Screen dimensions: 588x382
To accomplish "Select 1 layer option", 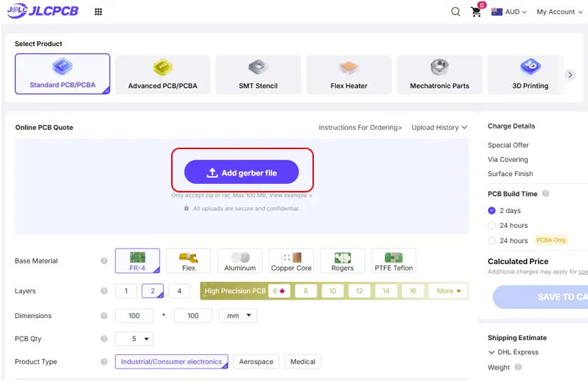I will point(126,291).
